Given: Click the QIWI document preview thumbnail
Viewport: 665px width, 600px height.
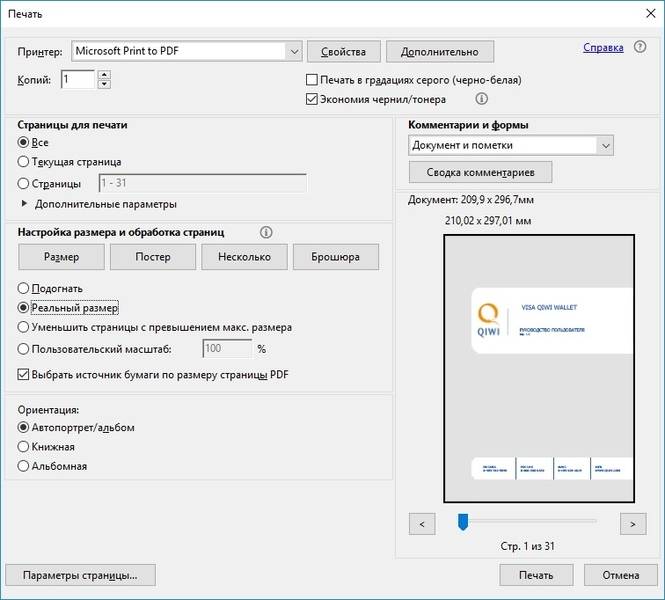Looking at the screenshot, I should click(539, 368).
